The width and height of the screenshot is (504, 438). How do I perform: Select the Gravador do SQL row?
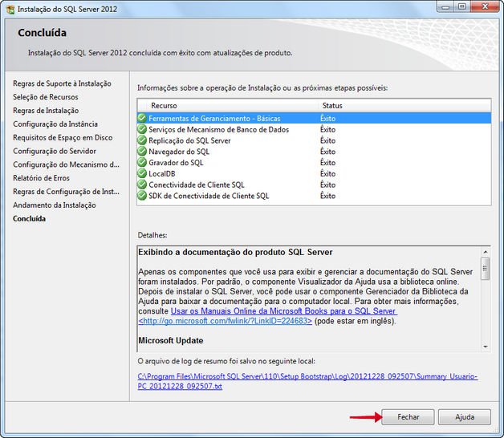314,163
